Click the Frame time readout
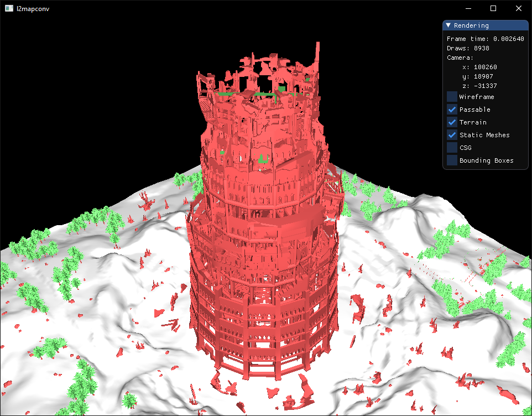The image size is (532, 416). (485, 39)
